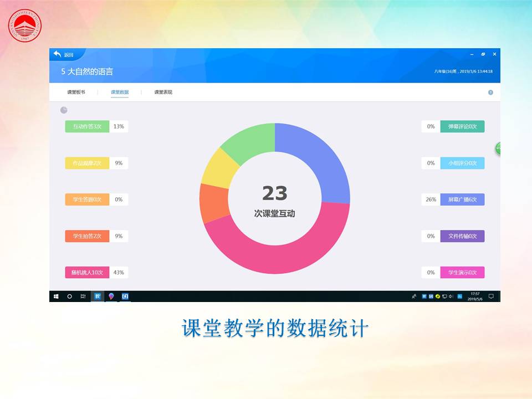Viewport: 532px width, 399px height.
Task: Click the Cortana circle on taskbar
Action: [x=69, y=296]
